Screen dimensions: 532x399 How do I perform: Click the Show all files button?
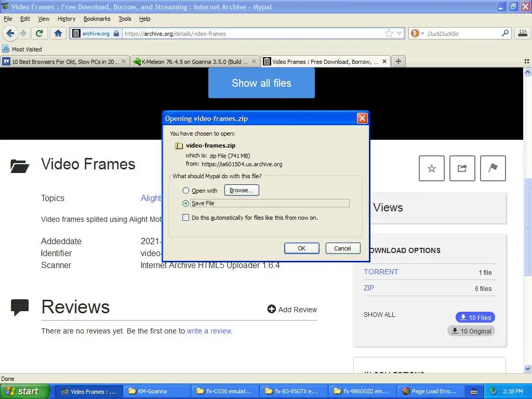(261, 83)
